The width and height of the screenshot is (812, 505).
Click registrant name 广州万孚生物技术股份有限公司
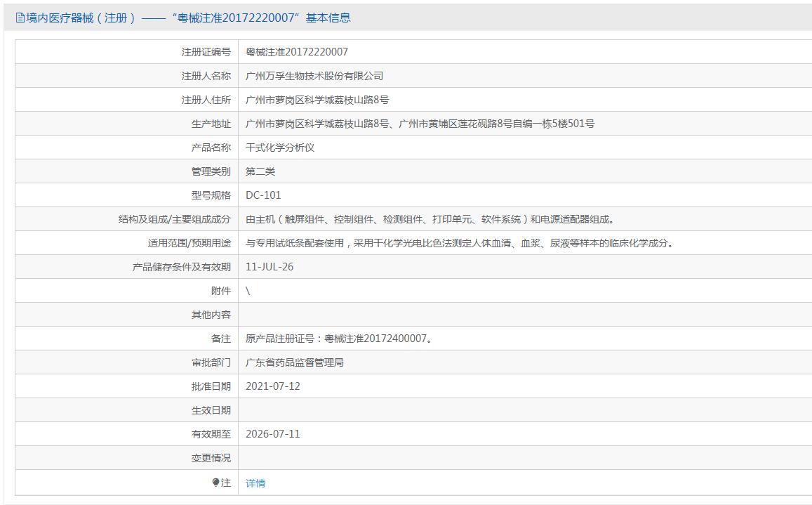pos(314,76)
